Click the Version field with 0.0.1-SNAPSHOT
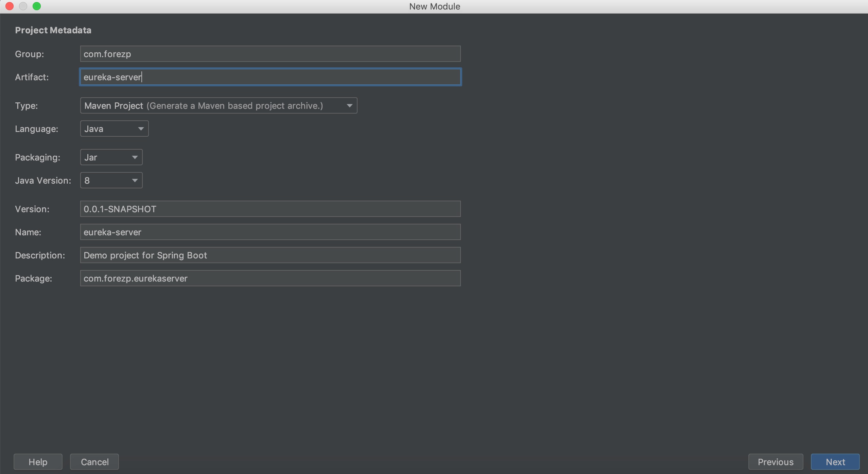Image resolution: width=868 pixels, height=474 pixels. click(x=270, y=209)
